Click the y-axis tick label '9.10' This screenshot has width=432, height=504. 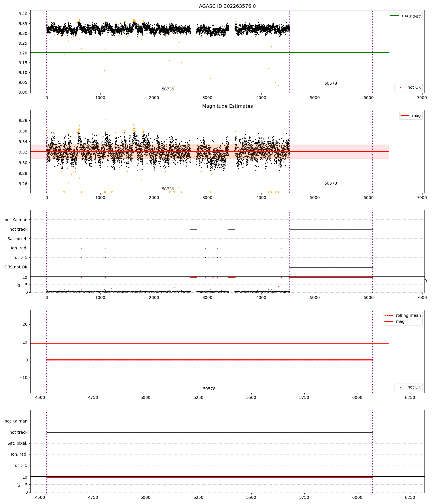click(x=23, y=73)
